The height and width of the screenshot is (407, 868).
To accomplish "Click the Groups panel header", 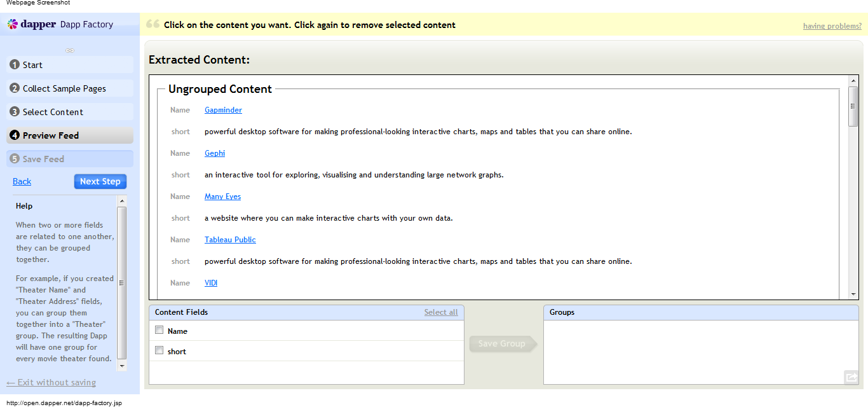I will (701, 312).
